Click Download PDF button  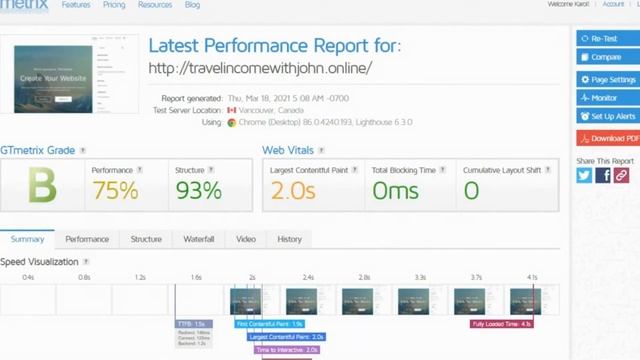[608, 138]
